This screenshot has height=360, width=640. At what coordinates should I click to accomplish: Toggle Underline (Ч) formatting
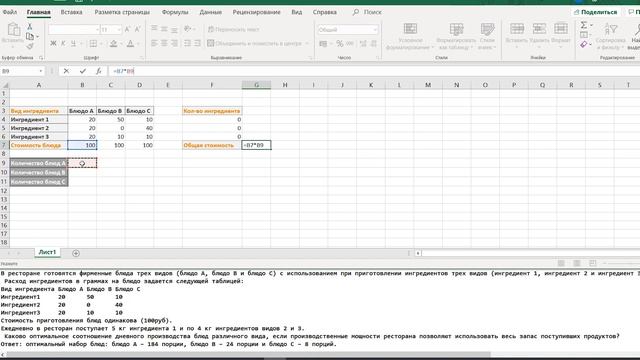pyautogui.click(x=73, y=43)
